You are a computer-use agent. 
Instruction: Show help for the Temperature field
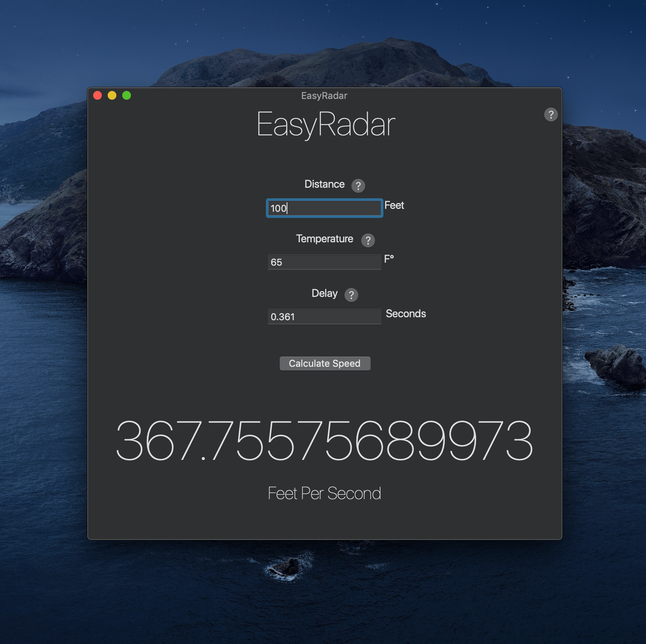pos(368,240)
